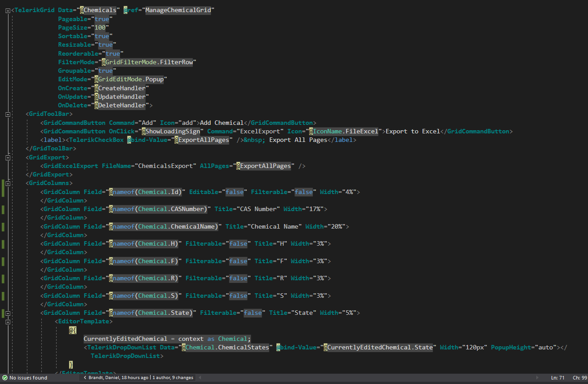Click nameof(Chemical.R) field expression
588x384 pixels.
click(143, 278)
